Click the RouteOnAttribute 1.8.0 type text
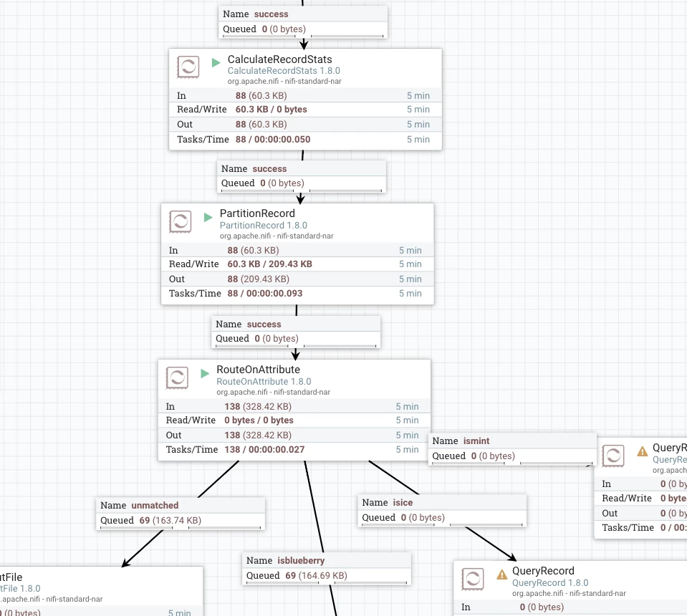 click(x=264, y=382)
